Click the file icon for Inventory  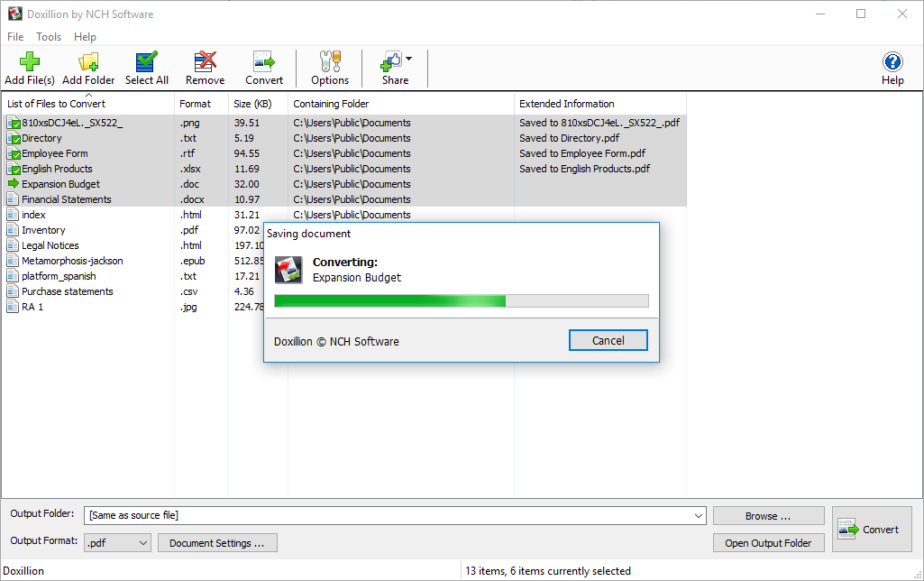[13, 230]
